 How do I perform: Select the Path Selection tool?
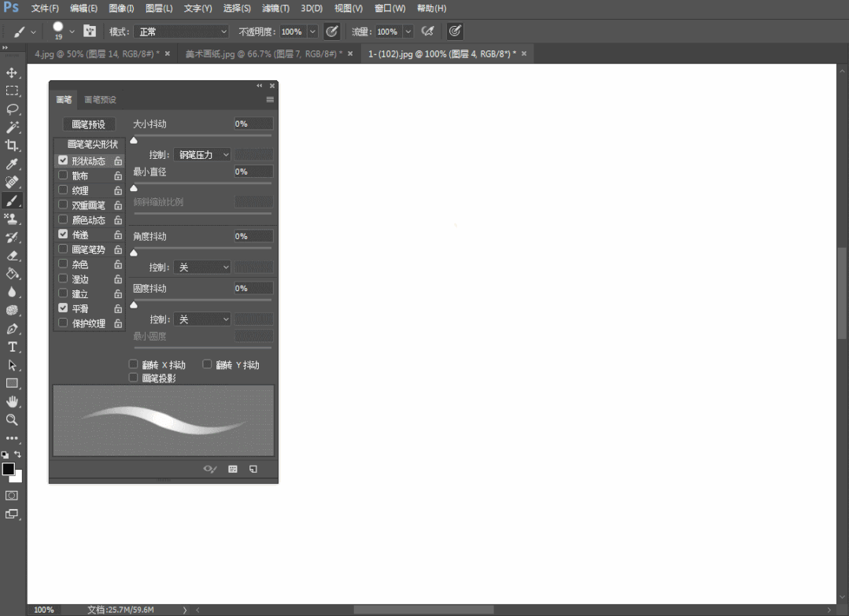click(11, 365)
